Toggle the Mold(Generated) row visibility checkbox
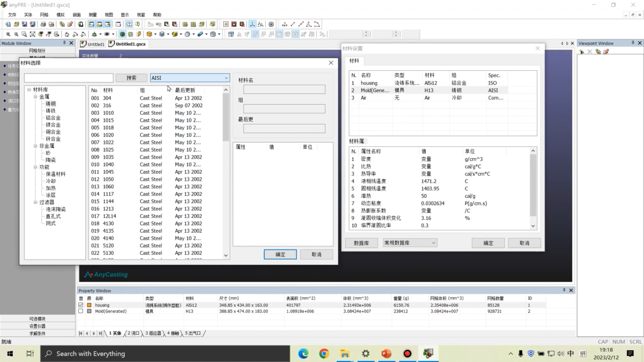Viewport: 644px width, 362px height. tap(81, 311)
